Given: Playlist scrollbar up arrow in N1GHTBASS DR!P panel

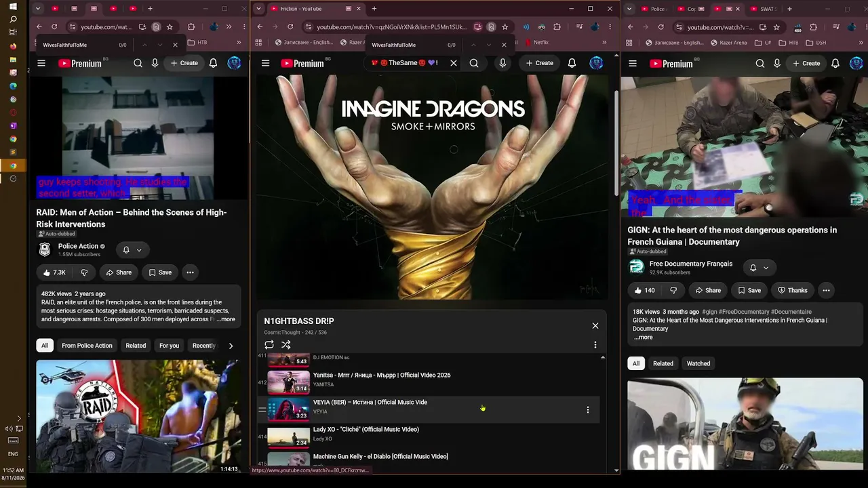Looking at the screenshot, I should 603,357.
